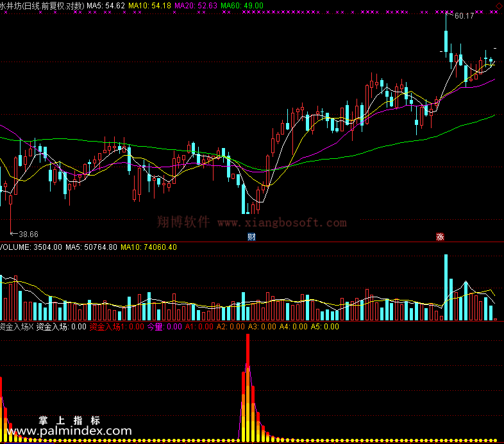Click the A5: 0.00 value
The image size is (504, 444).
(324, 327)
